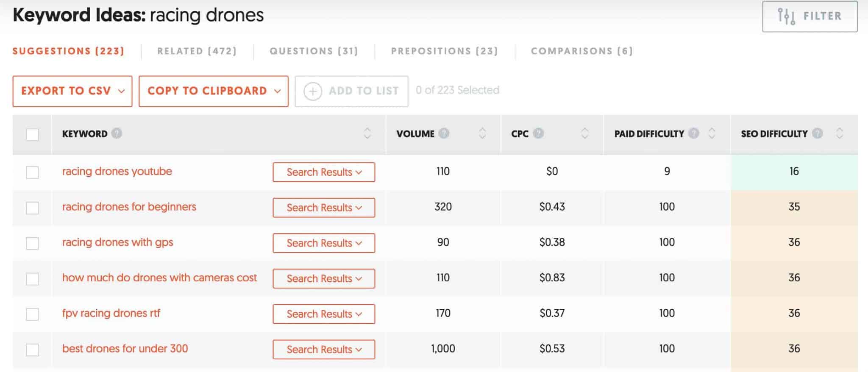Click the CPC column help icon
This screenshot has width=868, height=372.
pos(538,133)
